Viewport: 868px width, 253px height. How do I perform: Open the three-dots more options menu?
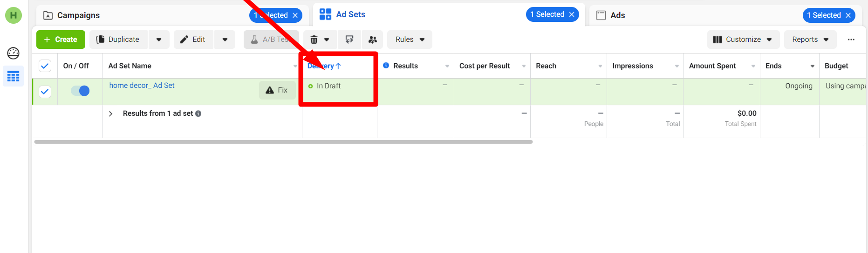point(851,40)
